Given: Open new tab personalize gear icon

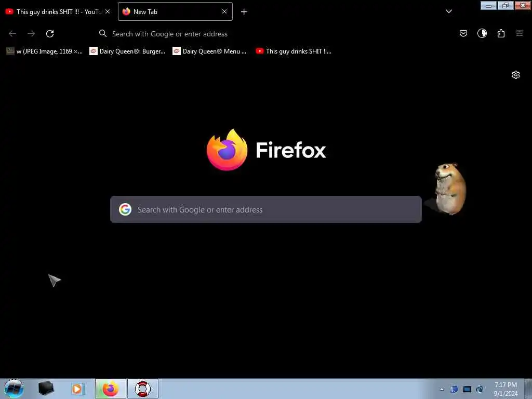Looking at the screenshot, I should (516, 75).
